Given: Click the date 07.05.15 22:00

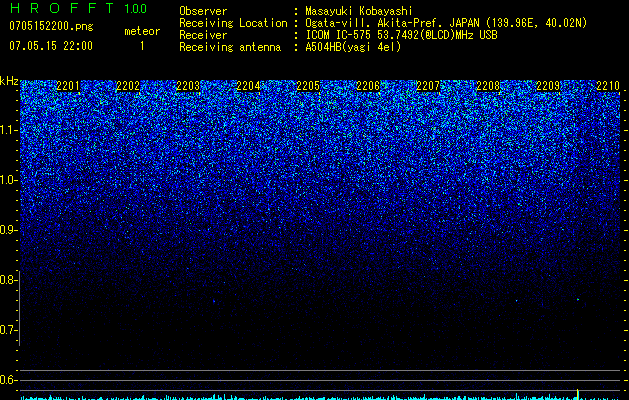Looking at the screenshot, I should [x=51, y=46].
